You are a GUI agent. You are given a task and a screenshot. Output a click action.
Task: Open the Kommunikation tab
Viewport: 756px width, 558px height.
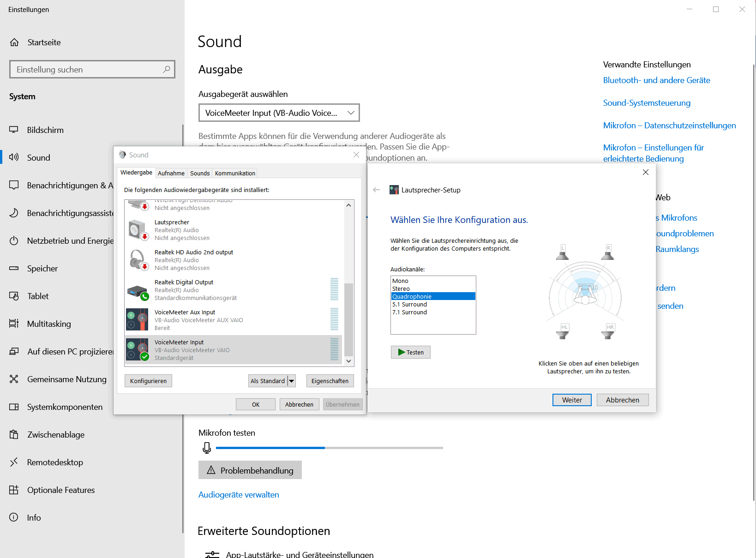click(x=235, y=174)
